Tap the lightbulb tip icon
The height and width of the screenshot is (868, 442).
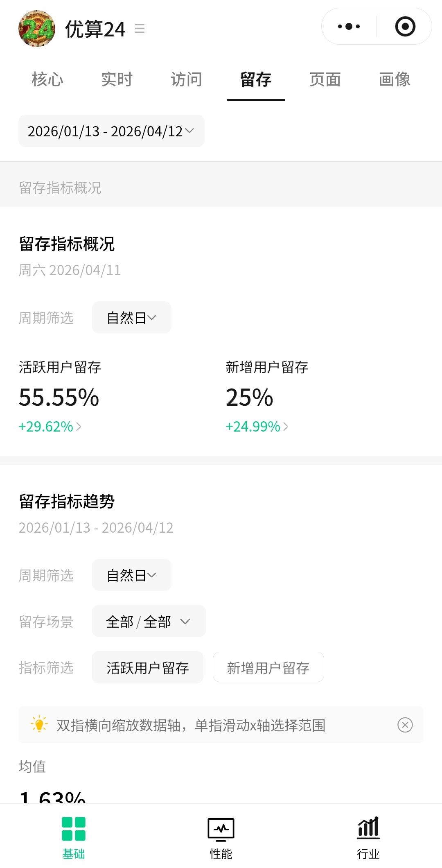(x=39, y=724)
